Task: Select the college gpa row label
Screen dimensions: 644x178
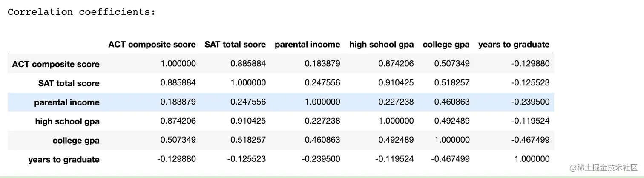Action: click(x=76, y=141)
